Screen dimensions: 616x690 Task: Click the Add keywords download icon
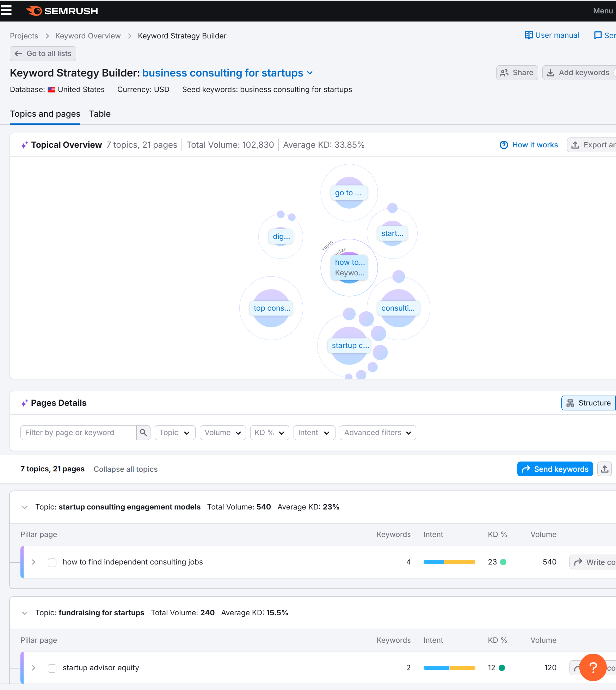[551, 73]
